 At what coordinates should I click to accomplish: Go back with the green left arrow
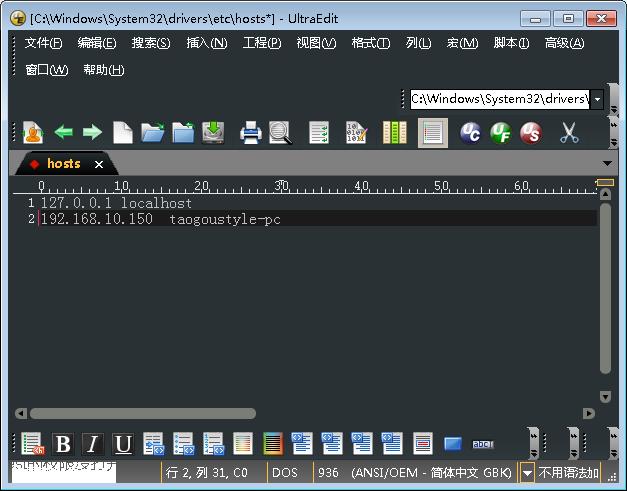click(x=64, y=132)
